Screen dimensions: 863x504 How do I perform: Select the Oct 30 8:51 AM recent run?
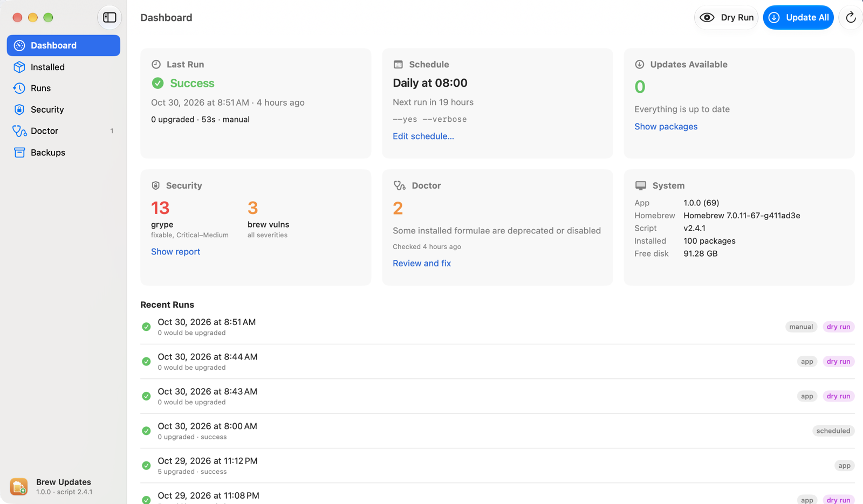tap(497, 327)
